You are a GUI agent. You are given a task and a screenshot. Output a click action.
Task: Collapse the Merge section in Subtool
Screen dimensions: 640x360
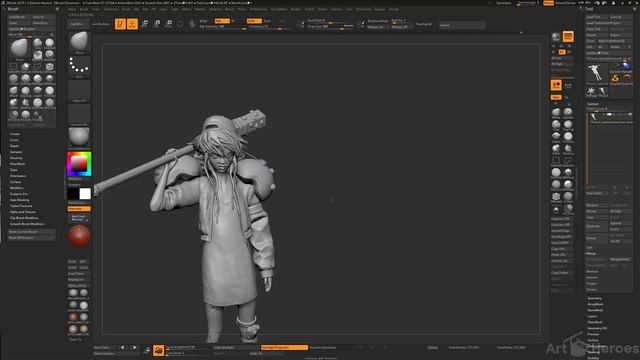(591, 253)
